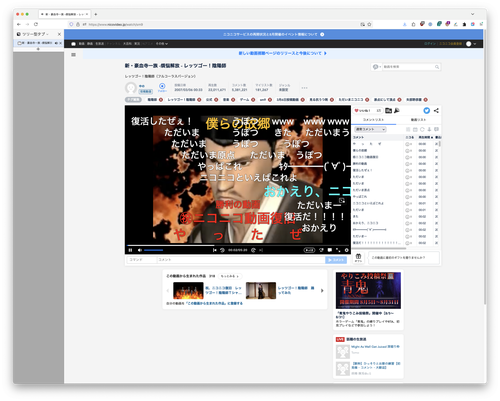This screenshot has width=500, height=401.
Task: Click the calendar past-log icon in comment panel
Action: [x=415, y=129]
